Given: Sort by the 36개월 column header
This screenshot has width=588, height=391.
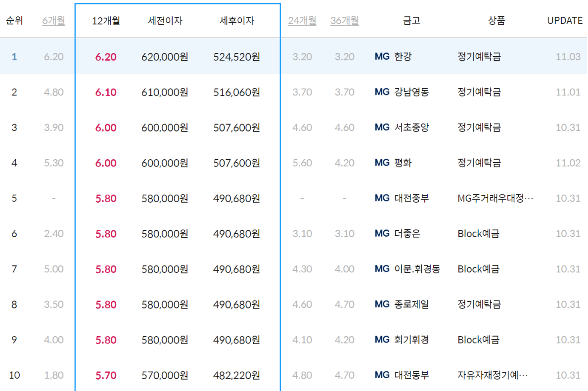Looking at the screenshot, I should (x=345, y=21).
